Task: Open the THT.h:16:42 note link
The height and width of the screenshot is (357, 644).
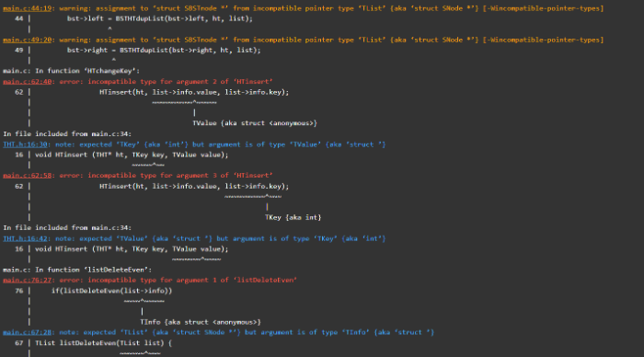Action: click(25, 238)
